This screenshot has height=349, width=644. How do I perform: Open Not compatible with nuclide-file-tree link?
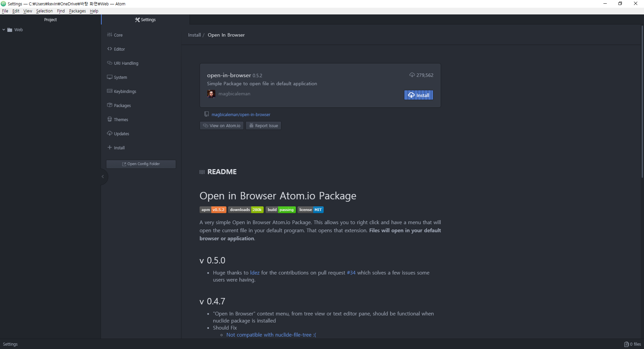click(x=271, y=335)
